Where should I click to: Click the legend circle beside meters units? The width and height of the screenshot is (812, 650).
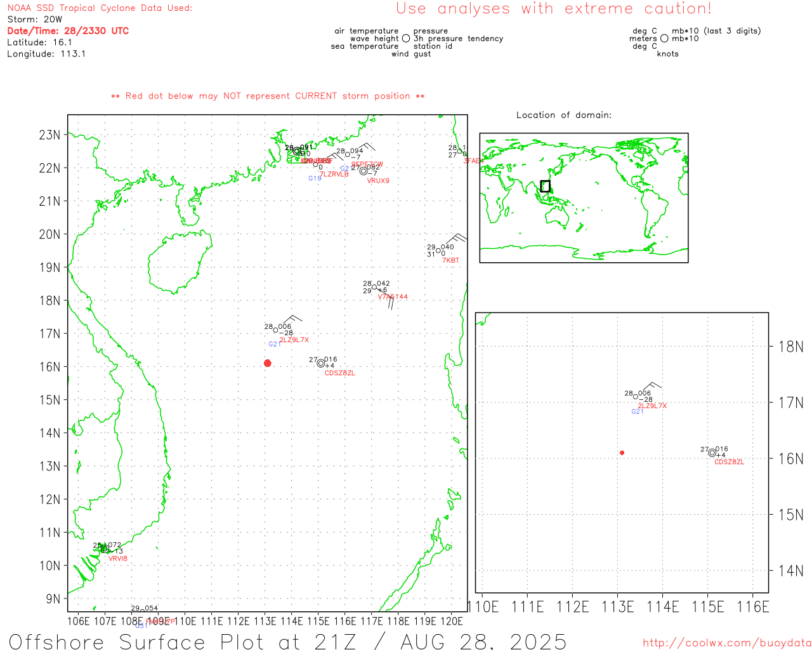664,38
